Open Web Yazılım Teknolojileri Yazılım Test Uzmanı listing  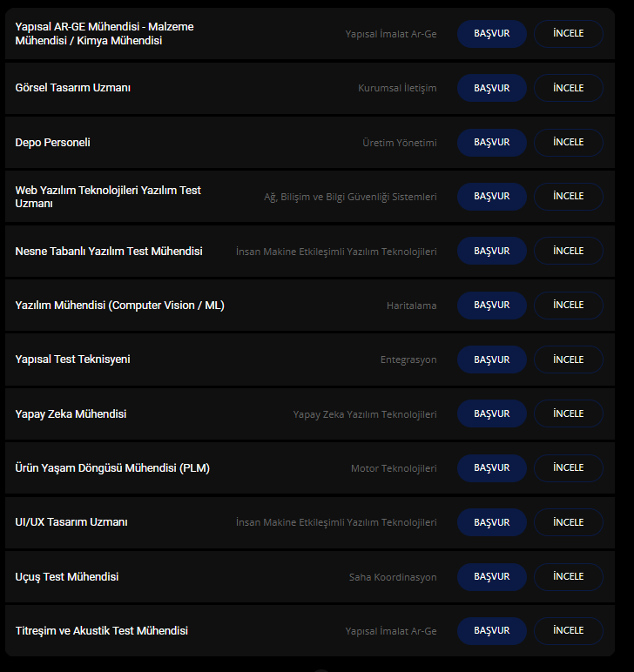(108, 197)
